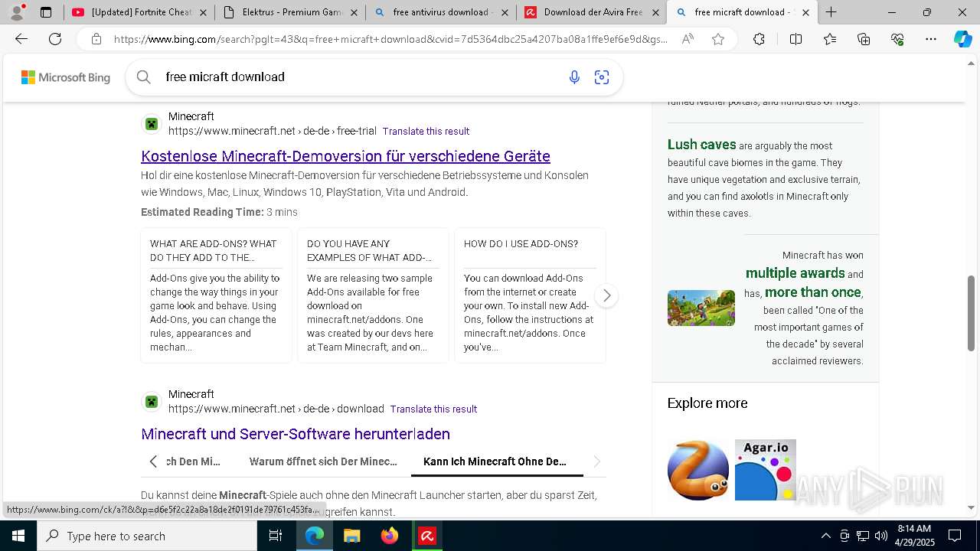This screenshot has height=551, width=980.
Task: Open Settings and more ellipsis menu
Action: point(931,39)
